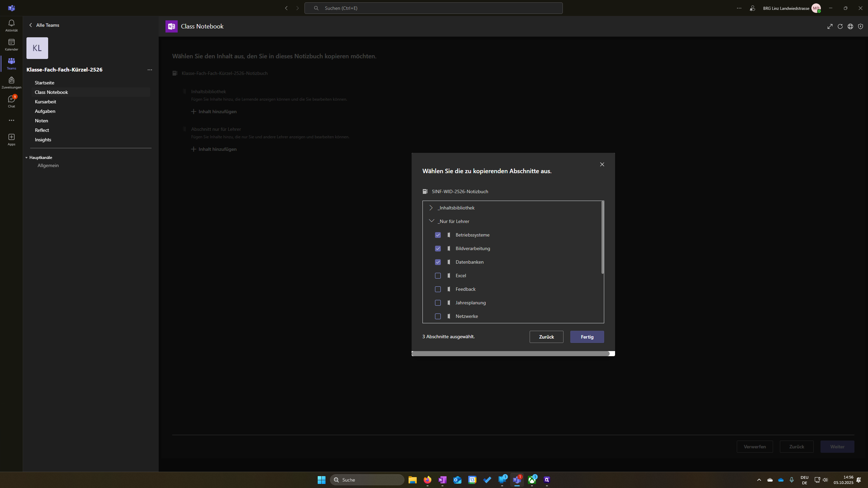Image resolution: width=868 pixels, height=488 pixels.
Task: Expand the tab with the diagonal arrows icon
Action: [x=830, y=26]
